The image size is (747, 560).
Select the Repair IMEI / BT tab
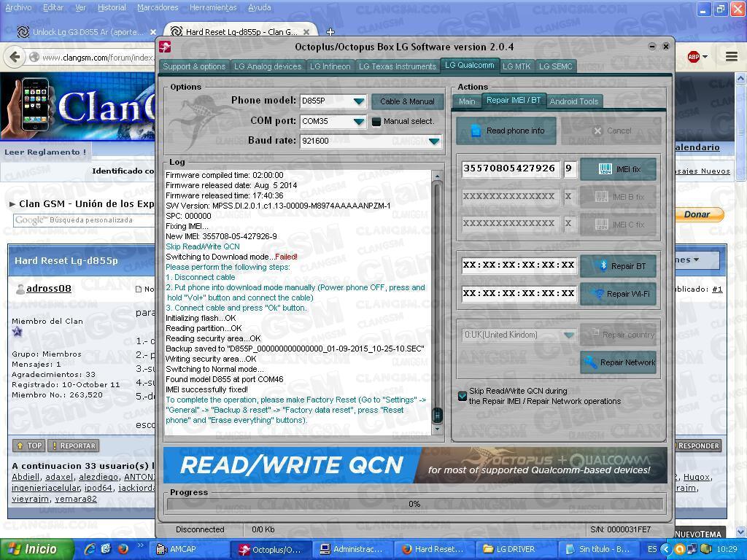(514, 100)
